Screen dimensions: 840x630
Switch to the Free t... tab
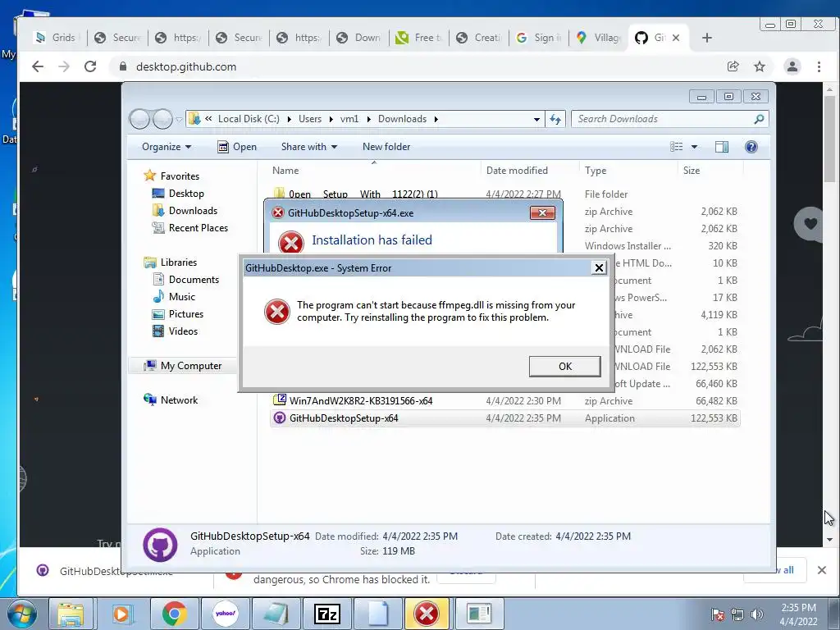418,38
